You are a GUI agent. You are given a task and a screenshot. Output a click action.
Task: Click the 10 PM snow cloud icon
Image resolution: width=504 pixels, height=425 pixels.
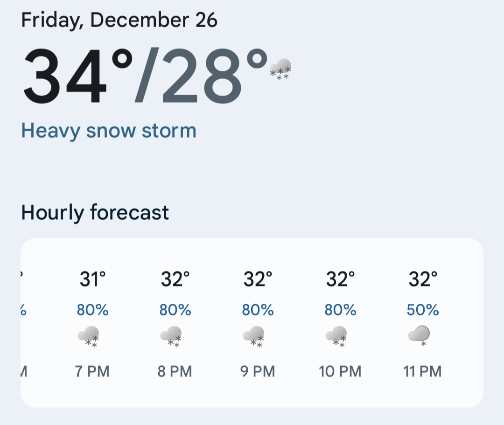coord(336,336)
